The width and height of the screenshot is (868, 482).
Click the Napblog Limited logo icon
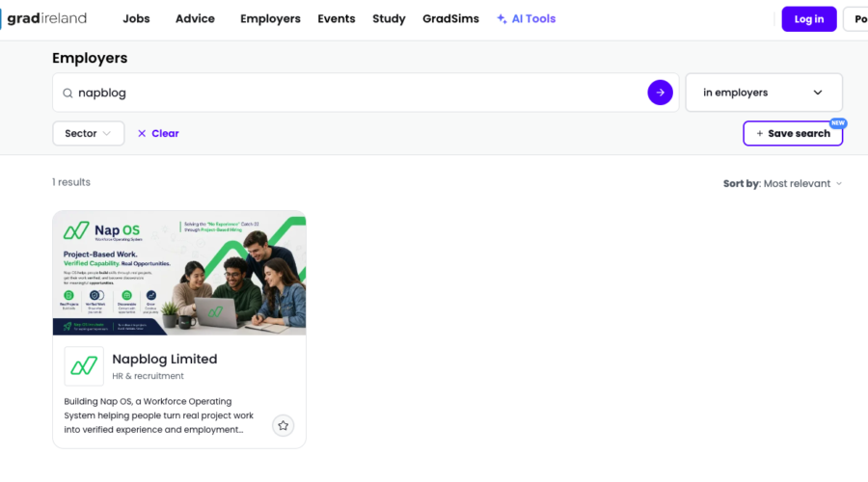click(x=84, y=366)
